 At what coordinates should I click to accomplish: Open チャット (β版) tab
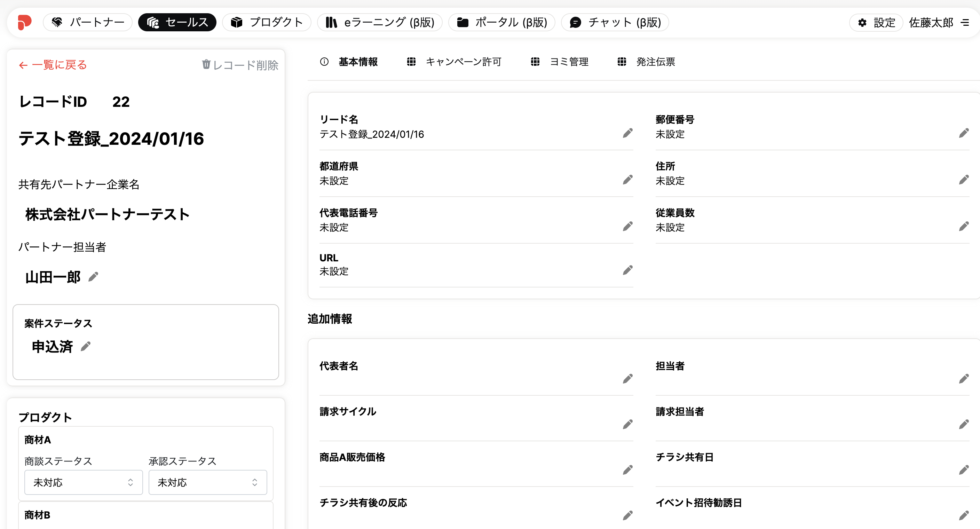[615, 23]
